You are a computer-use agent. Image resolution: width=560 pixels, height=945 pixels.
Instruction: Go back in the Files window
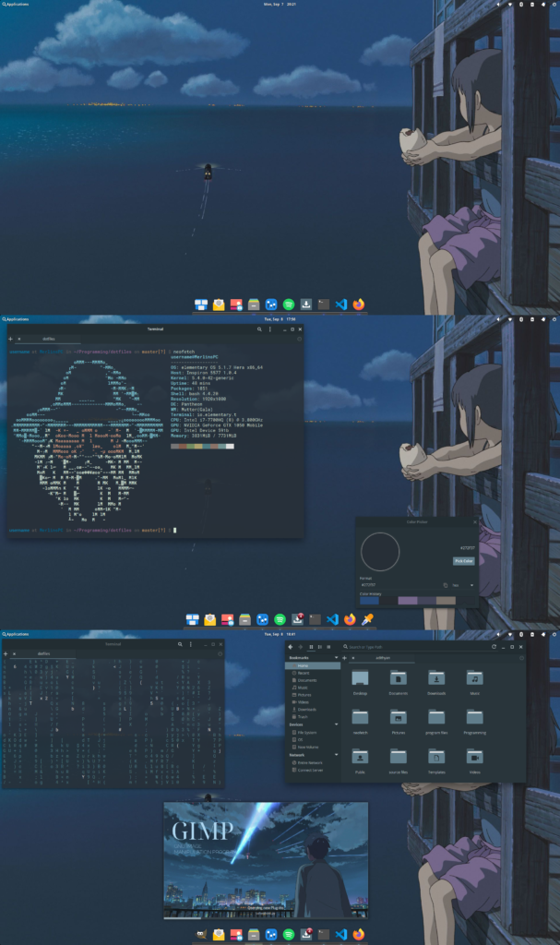point(291,647)
